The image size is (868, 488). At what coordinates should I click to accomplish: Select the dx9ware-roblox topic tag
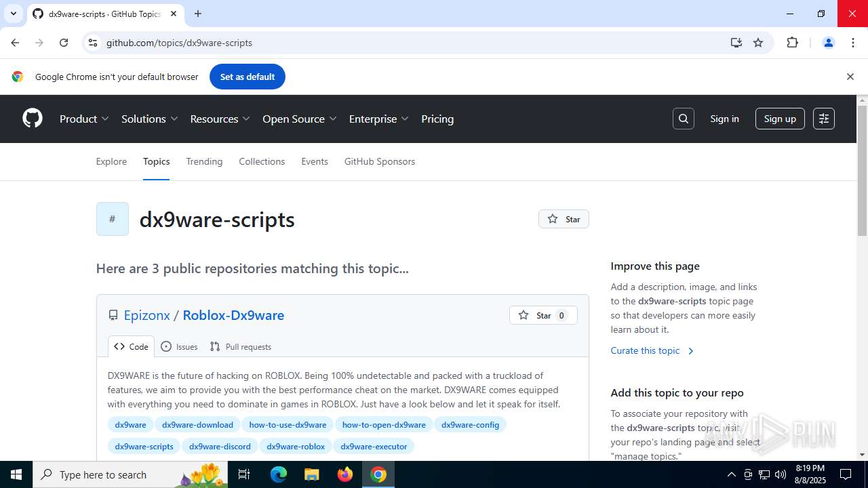296,447
